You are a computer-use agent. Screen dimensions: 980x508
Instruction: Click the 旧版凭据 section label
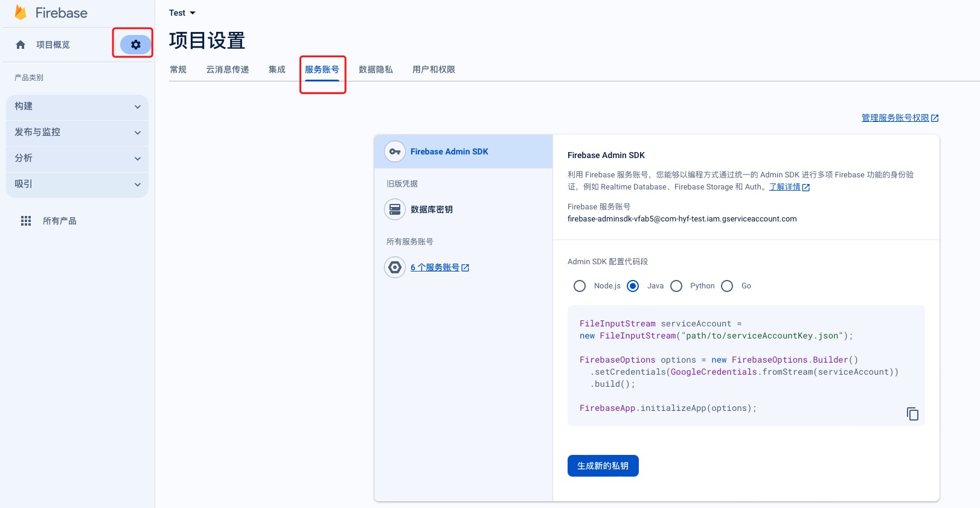402,183
